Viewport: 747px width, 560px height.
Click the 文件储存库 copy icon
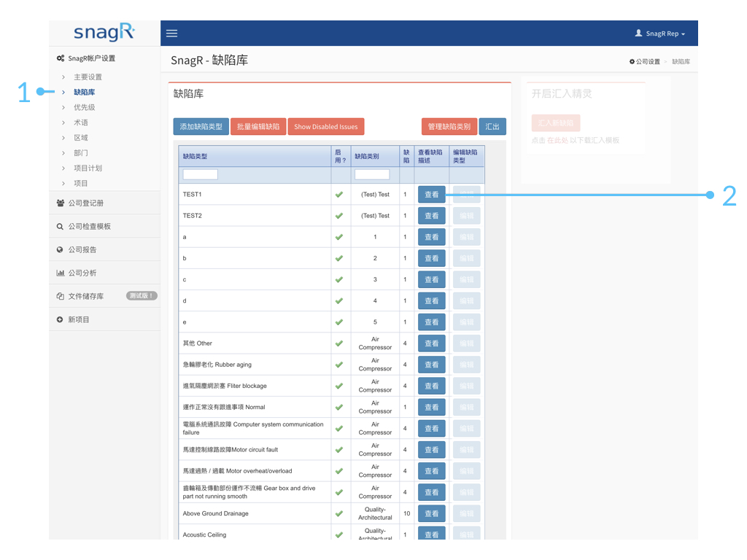click(x=60, y=296)
